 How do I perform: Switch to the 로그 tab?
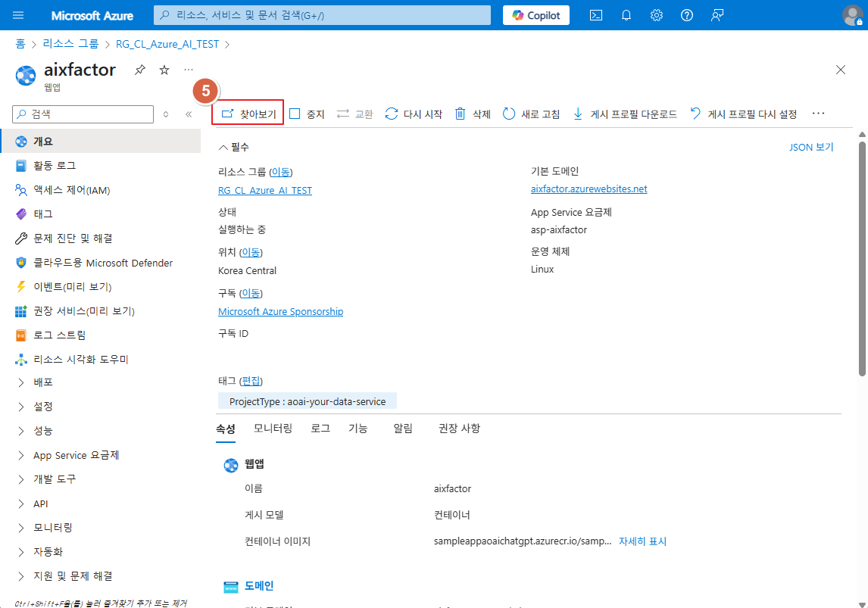point(320,429)
